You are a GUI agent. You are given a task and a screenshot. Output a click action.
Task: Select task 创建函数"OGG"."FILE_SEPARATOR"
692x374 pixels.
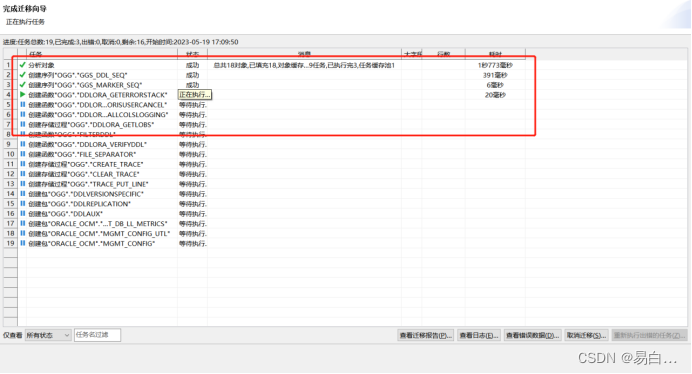pyautogui.click(x=82, y=154)
